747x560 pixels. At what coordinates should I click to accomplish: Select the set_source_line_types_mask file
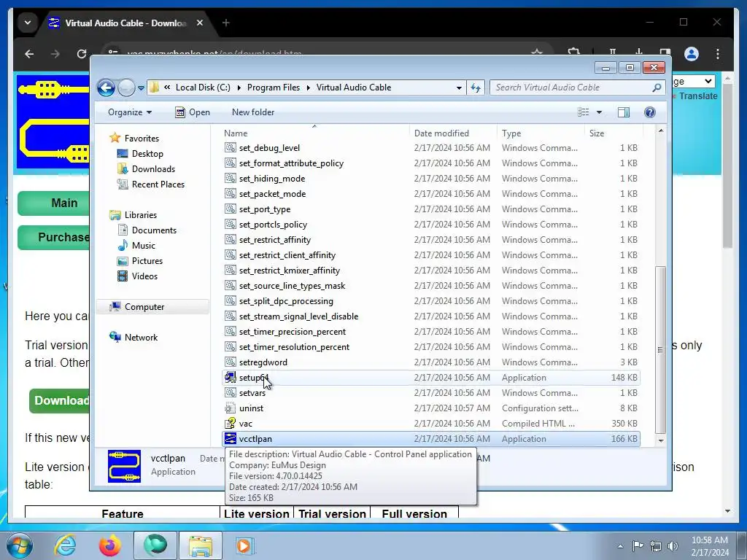point(292,286)
